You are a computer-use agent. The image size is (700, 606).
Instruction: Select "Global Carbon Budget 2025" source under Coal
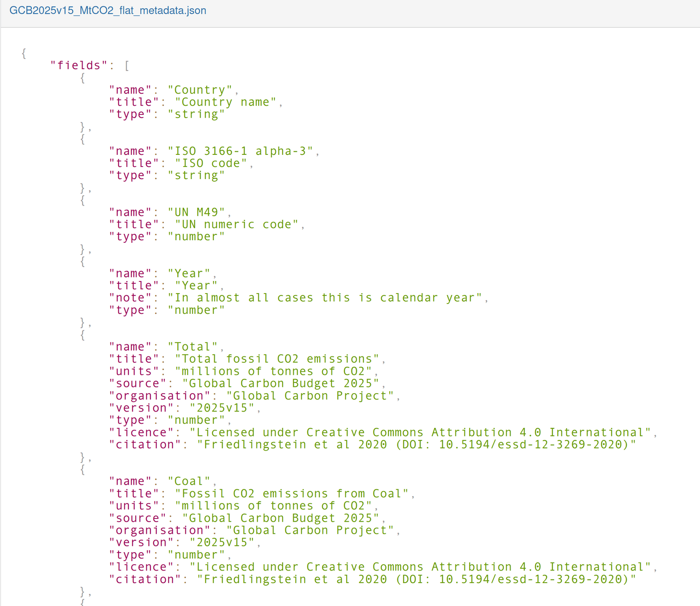(281, 518)
